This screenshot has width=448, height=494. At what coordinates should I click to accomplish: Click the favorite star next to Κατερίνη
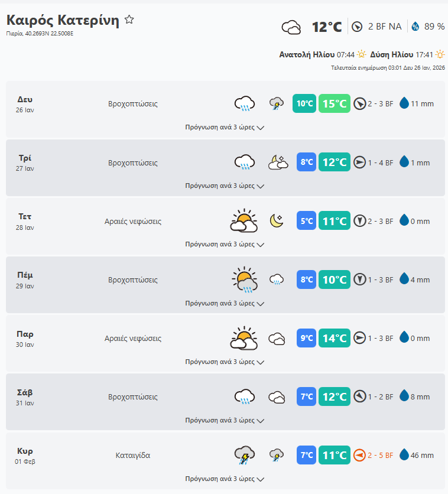(x=129, y=20)
